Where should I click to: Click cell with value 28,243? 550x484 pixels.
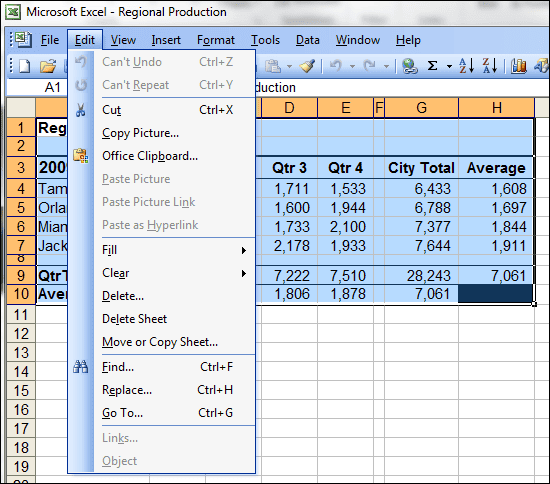pos(422,276)
